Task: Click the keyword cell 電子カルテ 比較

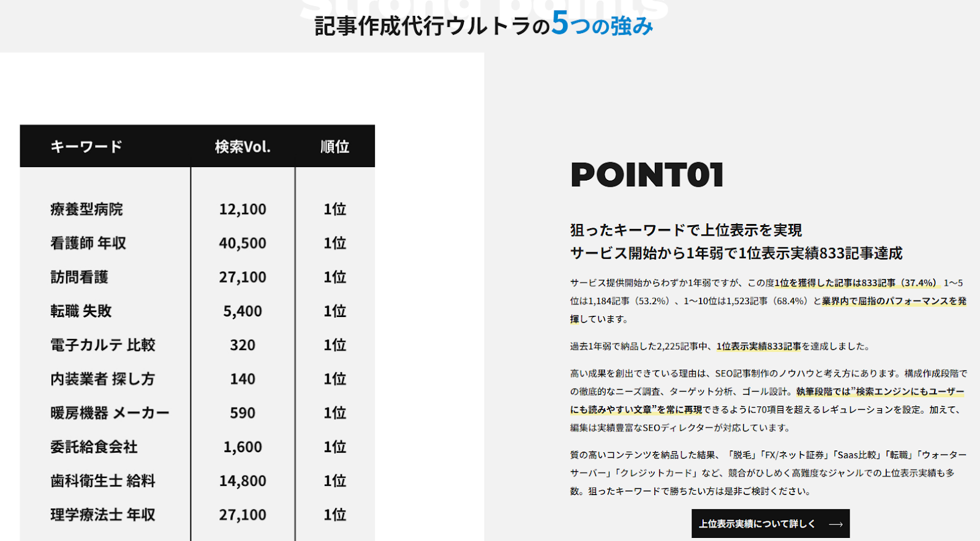Action: 103,345
